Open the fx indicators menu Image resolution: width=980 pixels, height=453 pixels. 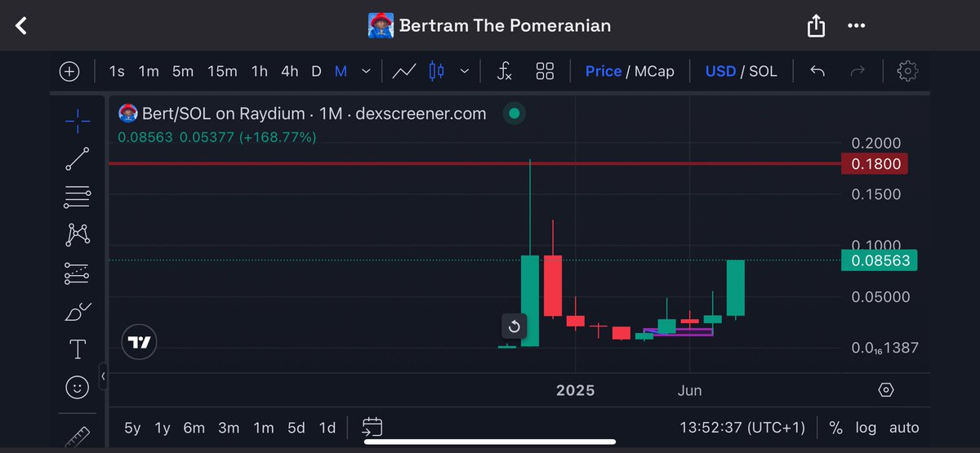click(505, 71)
